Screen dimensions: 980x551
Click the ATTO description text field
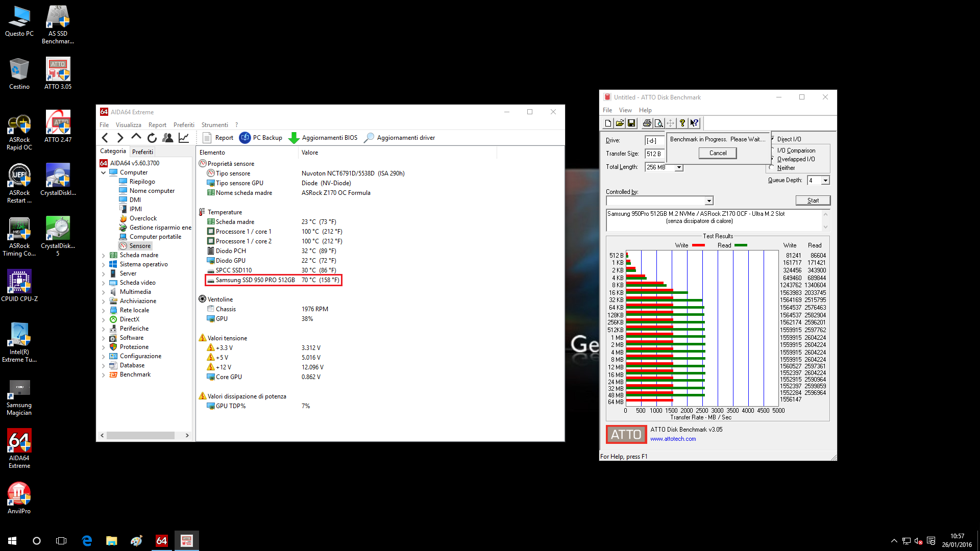[714, 220]
